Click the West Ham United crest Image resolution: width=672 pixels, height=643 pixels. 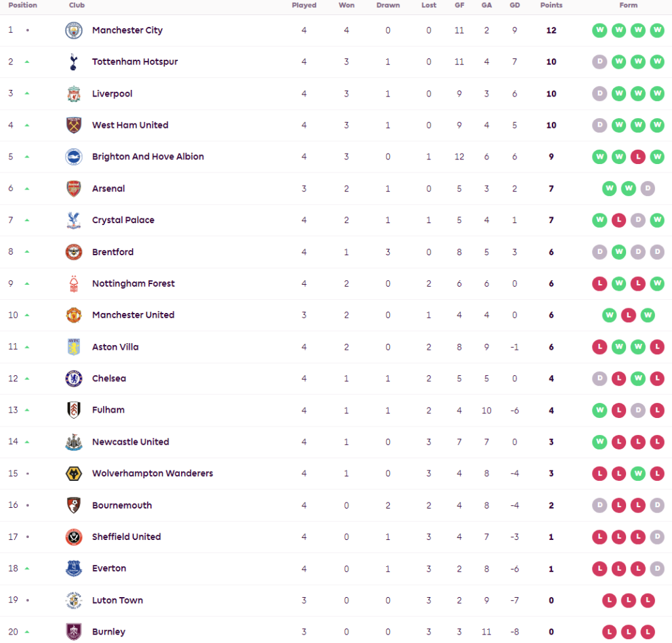(73, 125)
